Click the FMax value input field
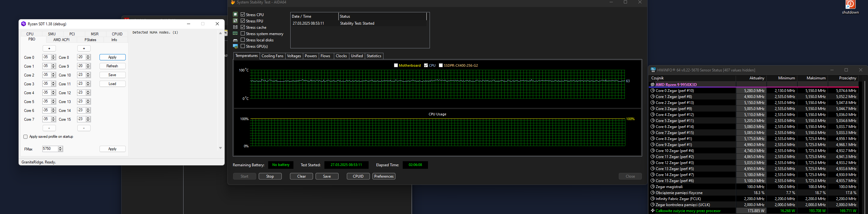The height and width of the screenshot is (214, 868). pyautogui.click(x=50, y=149)
